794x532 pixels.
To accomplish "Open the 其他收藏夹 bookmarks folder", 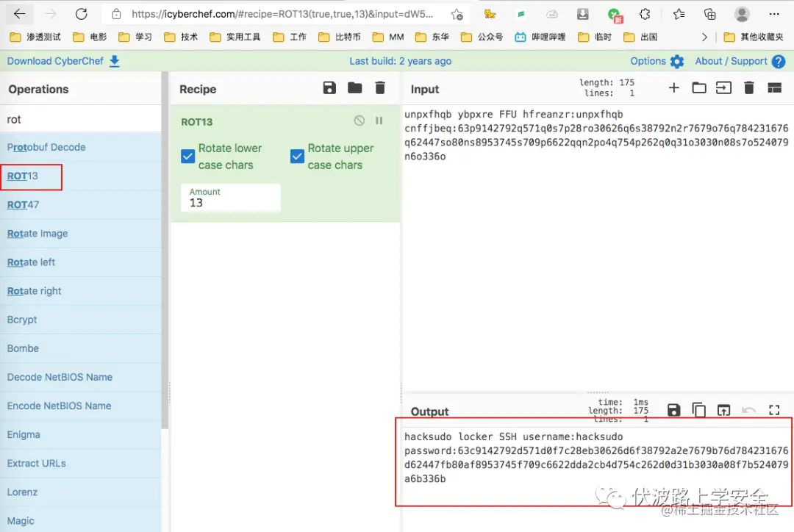I will (754, 37).
